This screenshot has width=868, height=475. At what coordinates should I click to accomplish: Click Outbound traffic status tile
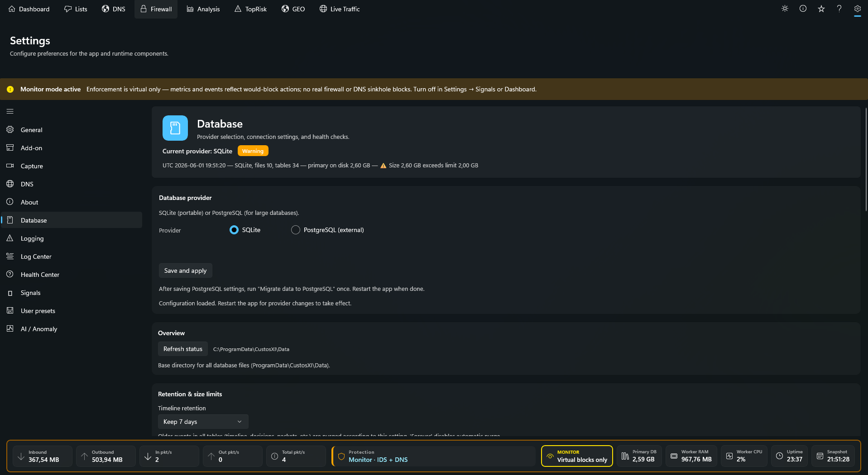pyautogui.click(x=106, y=456)
